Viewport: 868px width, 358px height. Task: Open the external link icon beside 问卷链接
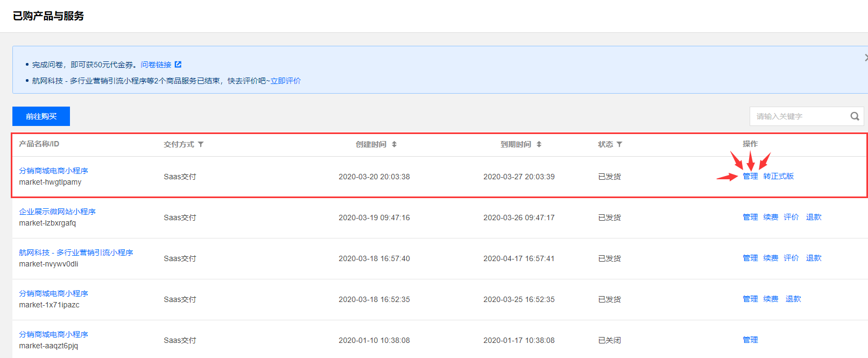(x=178, y=65)
